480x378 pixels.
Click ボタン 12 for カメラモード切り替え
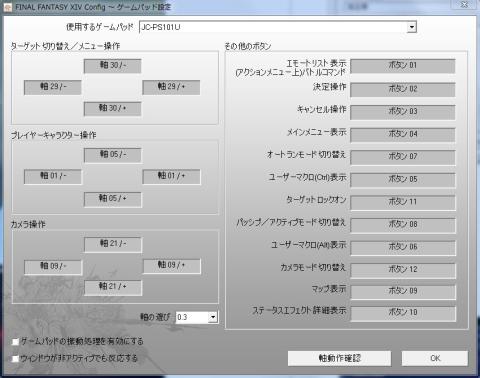point(403,270)
